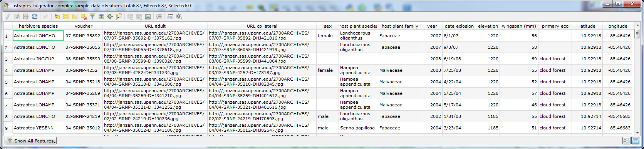
Task: Click longitude cell '-85.46683' in row 9
Action: [x=617, y=128]
